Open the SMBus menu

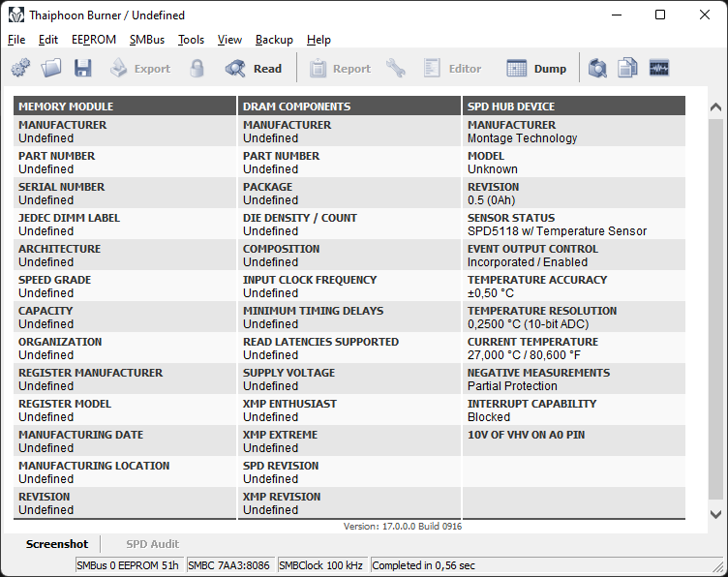click(x=147, y=40)
